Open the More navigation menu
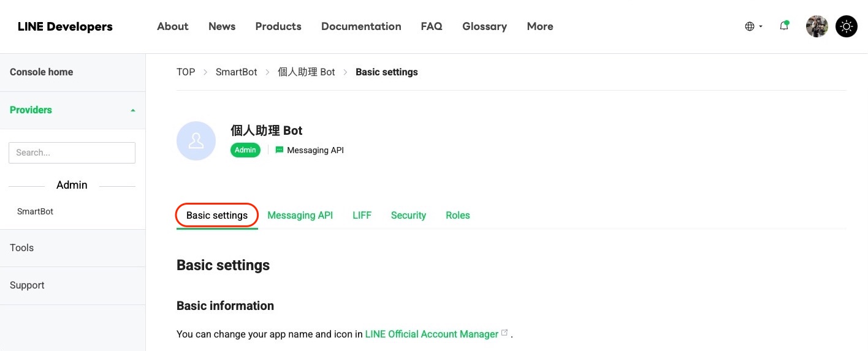This screenshot has width=868, height=351. (x=540, y=26)
